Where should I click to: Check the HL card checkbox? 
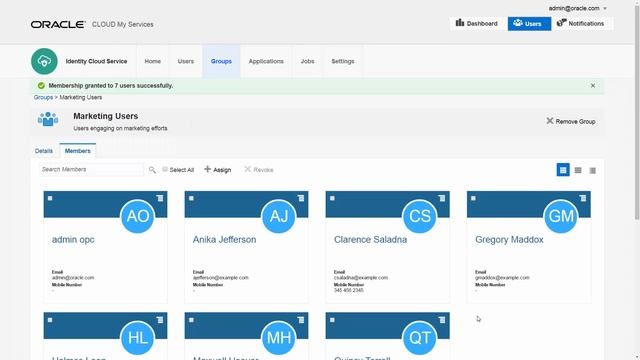[50, 320]
